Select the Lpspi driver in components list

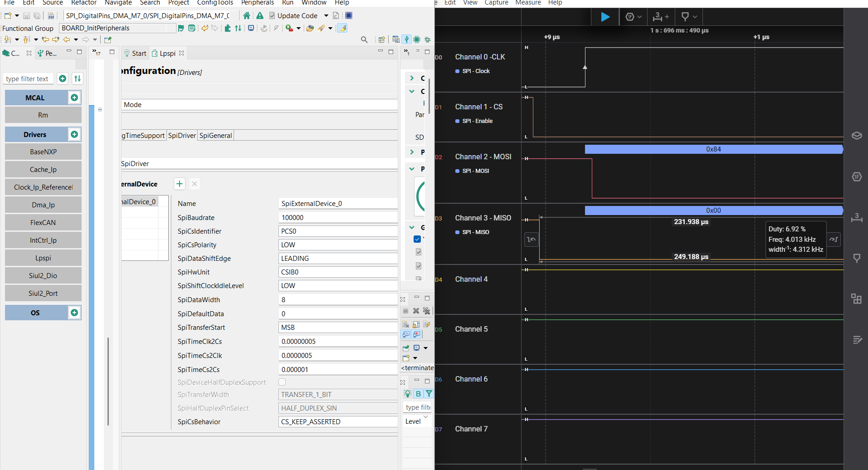[x=43, y=258]
